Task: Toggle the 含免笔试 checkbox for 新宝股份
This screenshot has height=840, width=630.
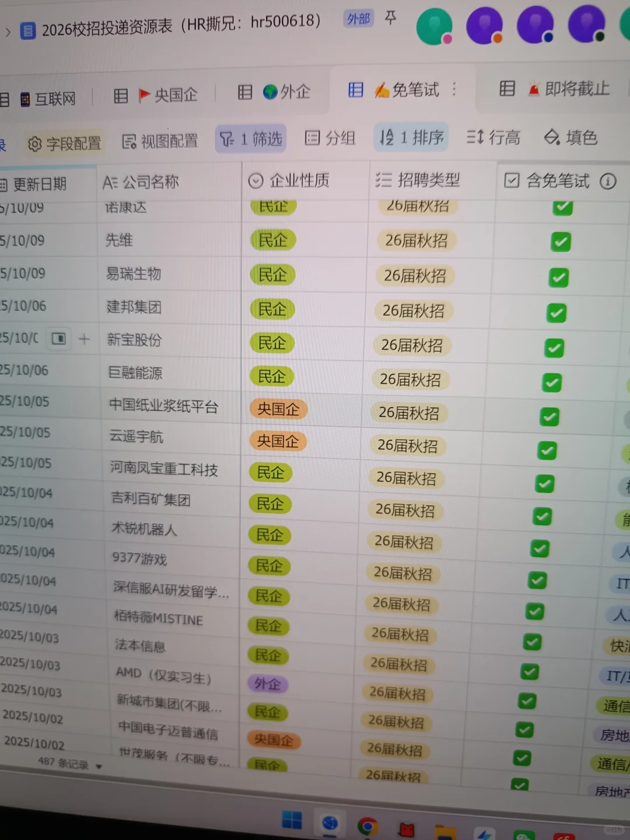Action: 554,348
